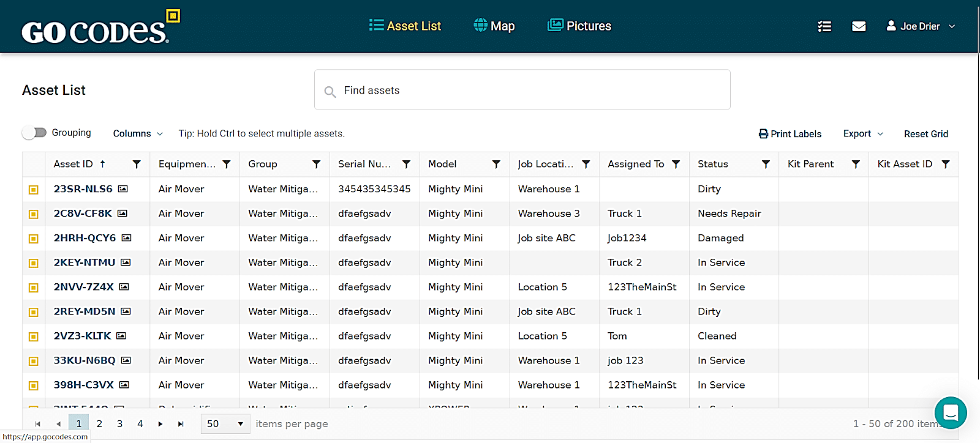Image resolution: width=980 pixels, height=443 pixels.
Task: Select the checkbox for asset 2C8V-CF8K
Action: (34, 214)
